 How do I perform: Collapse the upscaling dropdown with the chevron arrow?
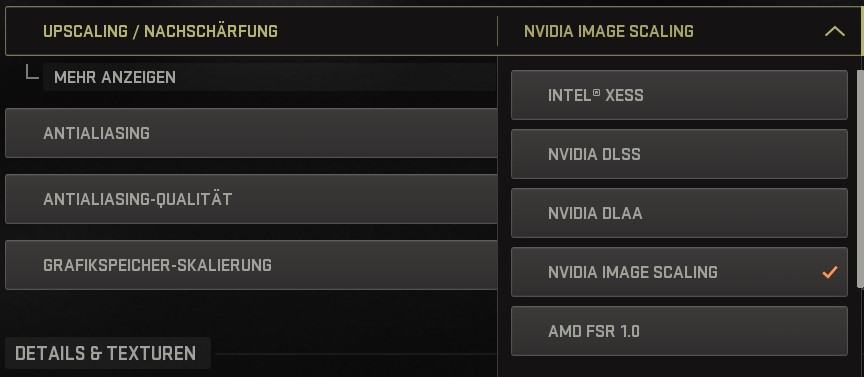pyautogui.click(x=835, y=31)
